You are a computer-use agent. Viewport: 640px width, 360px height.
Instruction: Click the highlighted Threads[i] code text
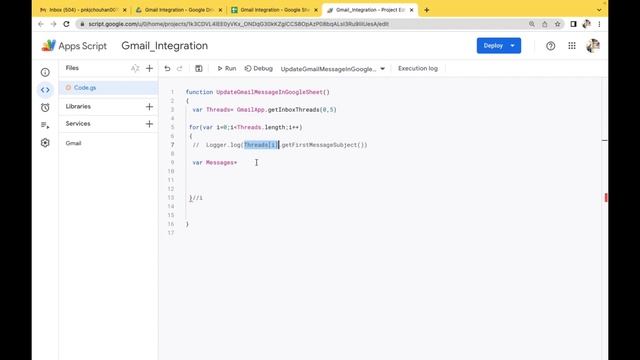261,145
